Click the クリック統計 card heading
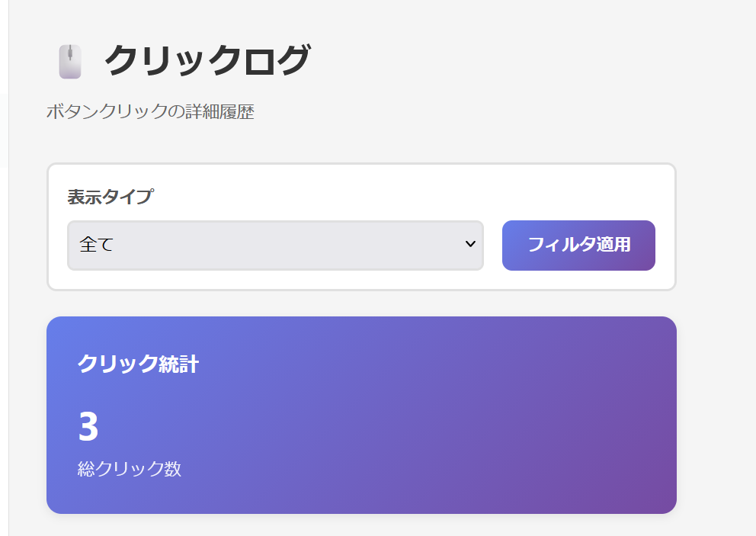The width and height of the screenshot is (756, 536). click(x=138, y=364)
